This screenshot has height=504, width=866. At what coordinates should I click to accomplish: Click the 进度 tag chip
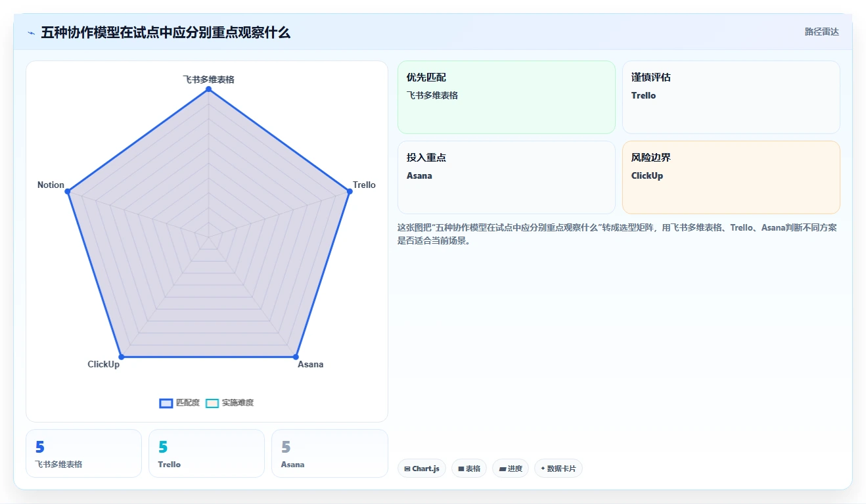511,469
